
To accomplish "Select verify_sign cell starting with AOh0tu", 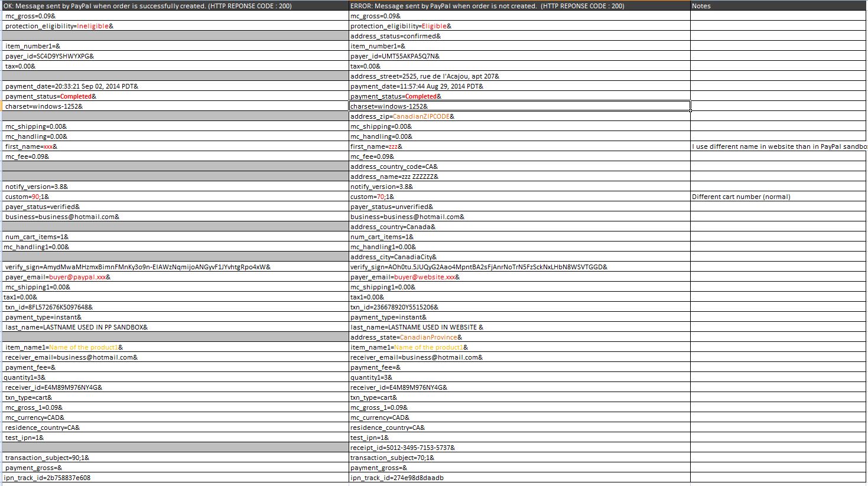I will tap(519, 267).
